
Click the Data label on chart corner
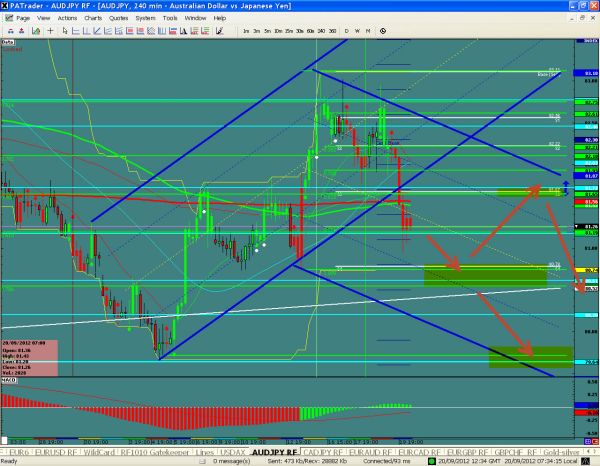[9, 43]
